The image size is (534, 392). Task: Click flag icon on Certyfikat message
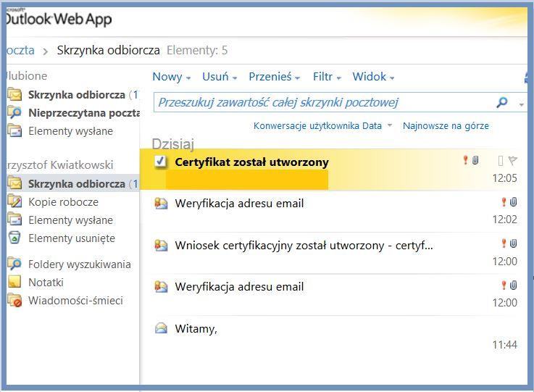coord(512,160)
